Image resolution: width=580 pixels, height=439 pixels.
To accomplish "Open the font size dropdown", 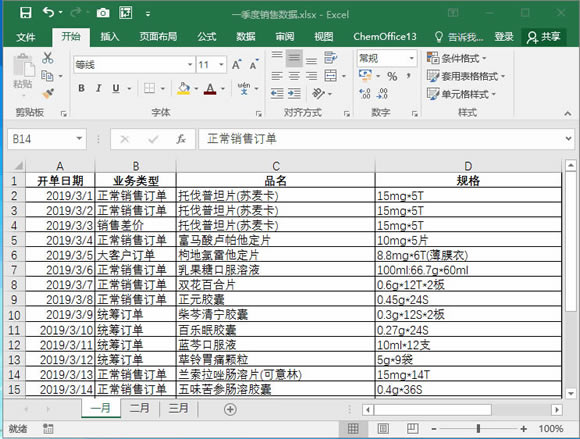I will coord(221,65).
